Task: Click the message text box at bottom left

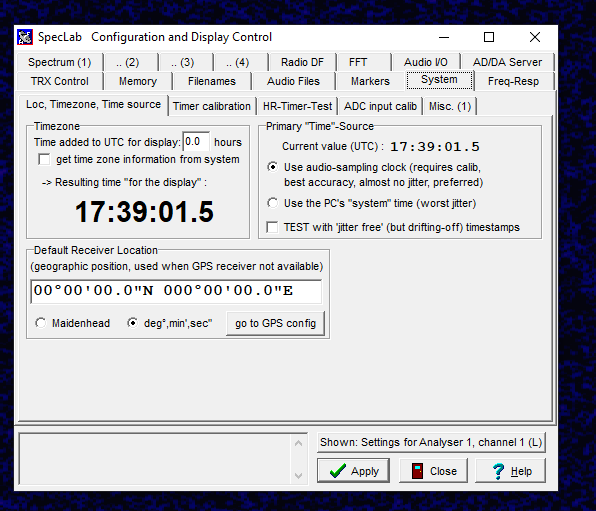Action: click(156, 459)
